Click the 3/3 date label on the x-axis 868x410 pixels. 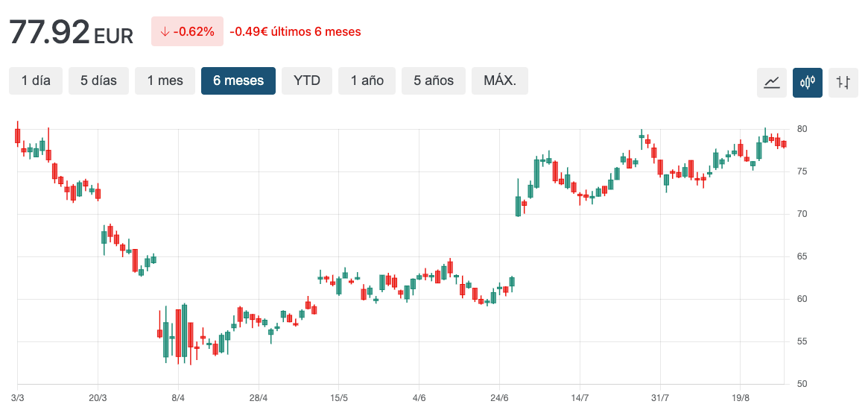click(18, 397)
